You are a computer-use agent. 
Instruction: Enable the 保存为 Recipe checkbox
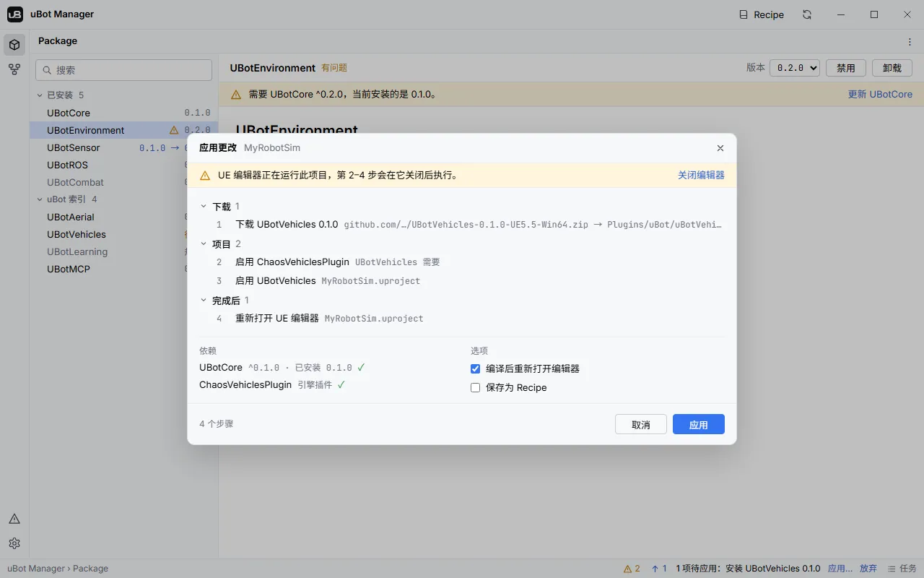pyautogui.click(x=475, y=388)
